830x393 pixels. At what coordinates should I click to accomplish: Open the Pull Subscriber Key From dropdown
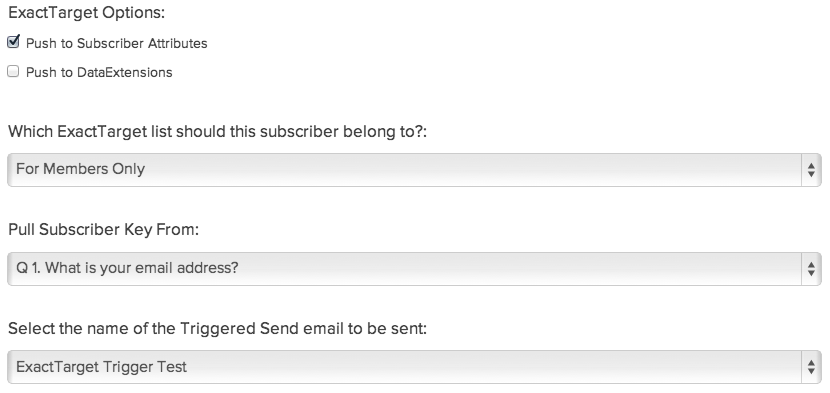coord(414,269)
